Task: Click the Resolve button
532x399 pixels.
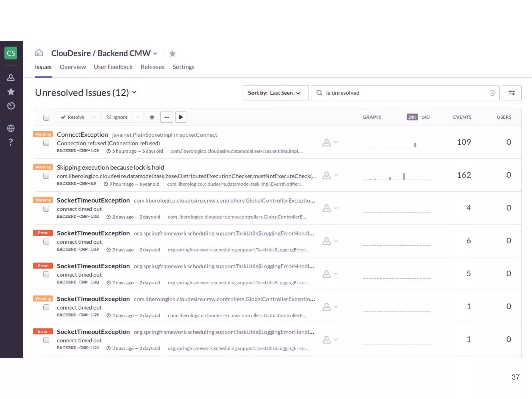Action: (73, 117)
